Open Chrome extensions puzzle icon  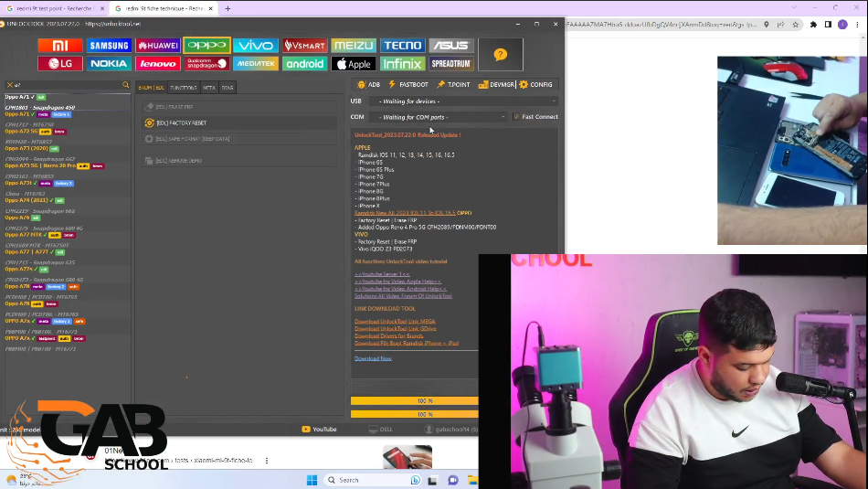coord(813,25)
